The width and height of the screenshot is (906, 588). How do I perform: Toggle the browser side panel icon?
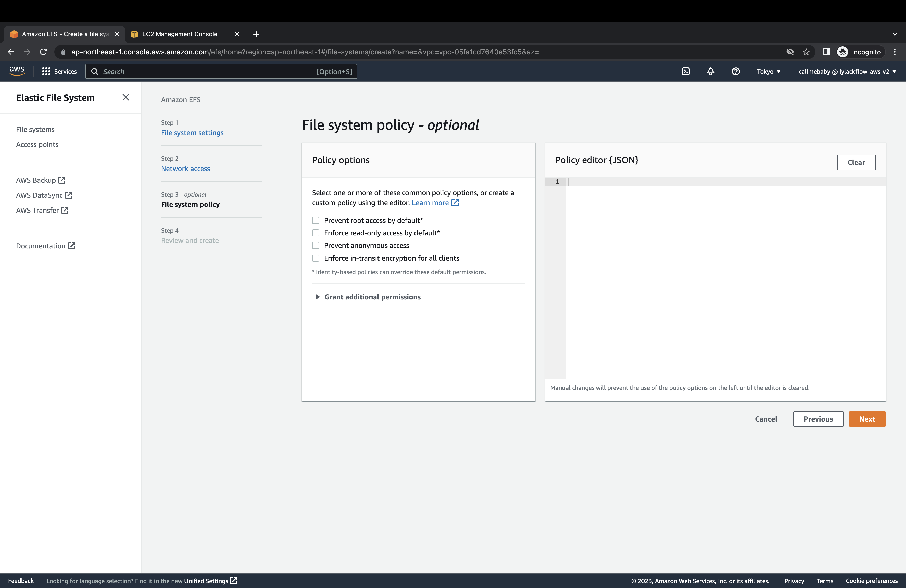(826, 52)
